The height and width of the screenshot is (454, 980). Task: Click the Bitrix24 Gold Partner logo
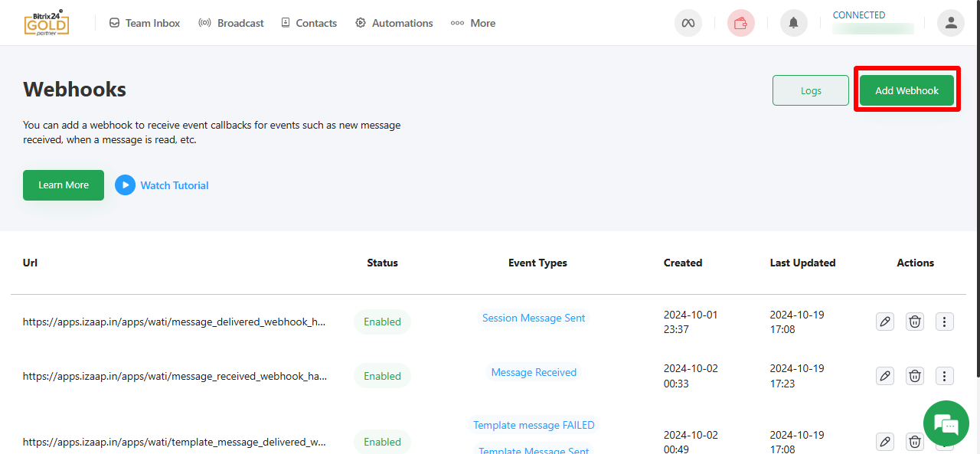[x=46, y=23]
